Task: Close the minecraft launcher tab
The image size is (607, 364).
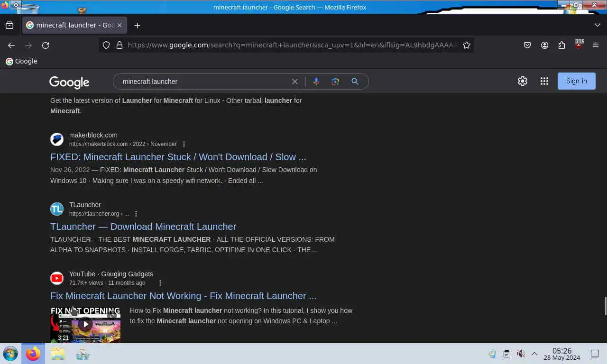Action: 120,25
